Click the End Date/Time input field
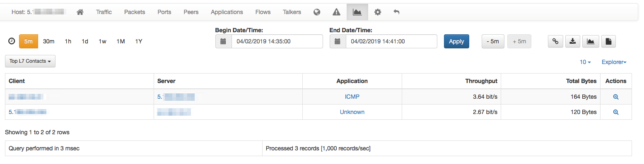 [x=391, y=41]
